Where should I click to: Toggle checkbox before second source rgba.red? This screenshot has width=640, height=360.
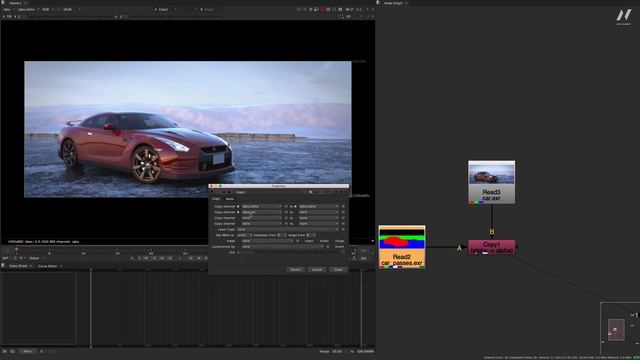238,212
